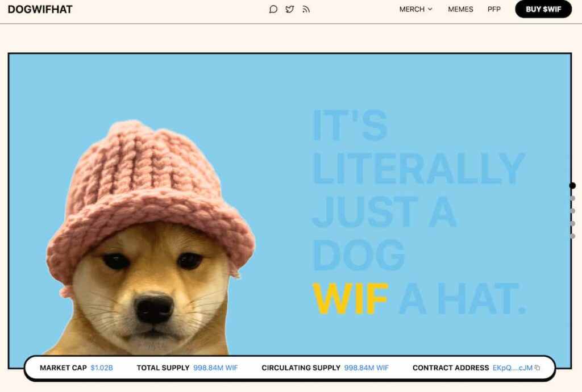Open the MEMES nav item
This screenshot has width=582, height=392.
460,9
